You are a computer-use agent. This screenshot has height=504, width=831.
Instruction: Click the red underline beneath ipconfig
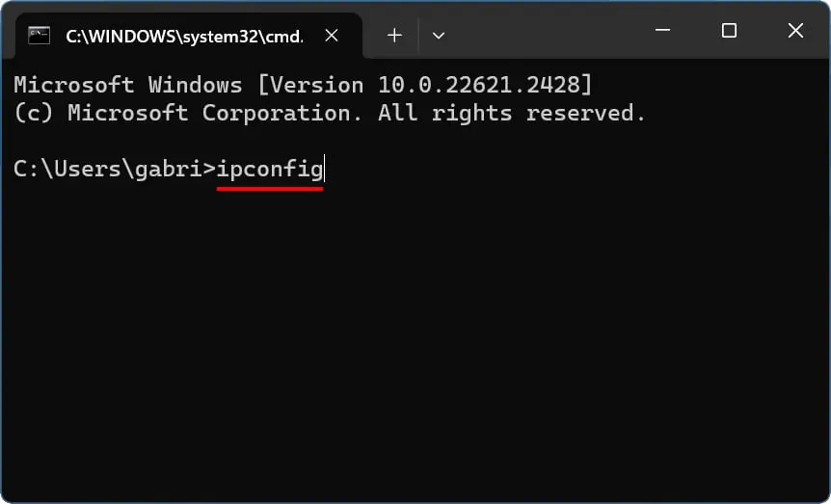click(270, 188)
